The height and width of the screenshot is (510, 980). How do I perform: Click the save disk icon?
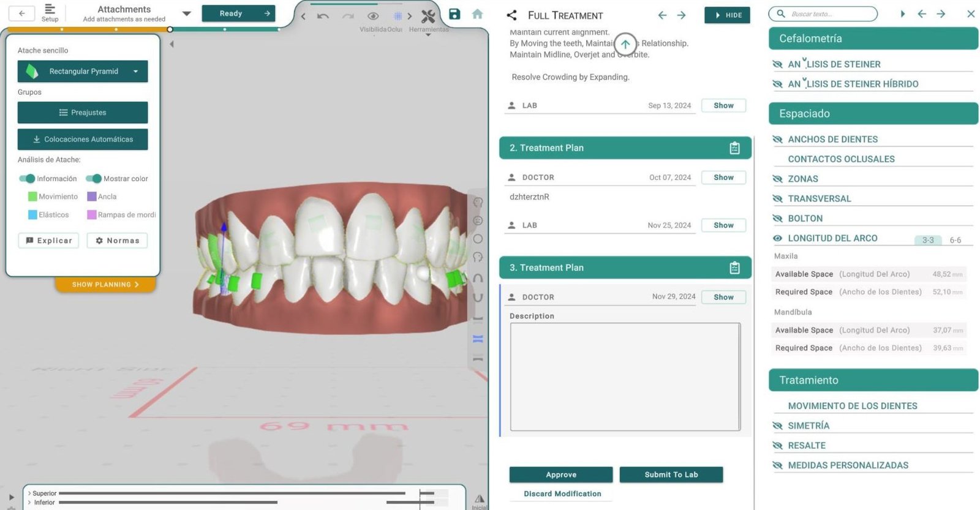[x=454, y=14]
